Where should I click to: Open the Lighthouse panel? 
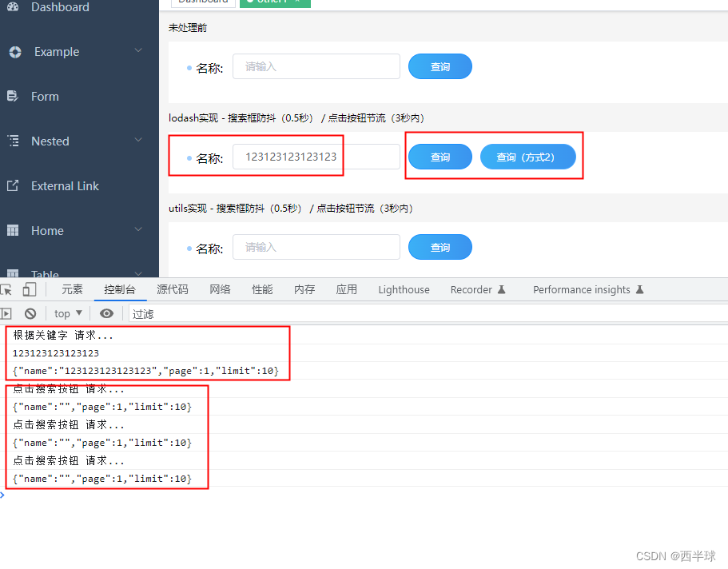[404, 289]
